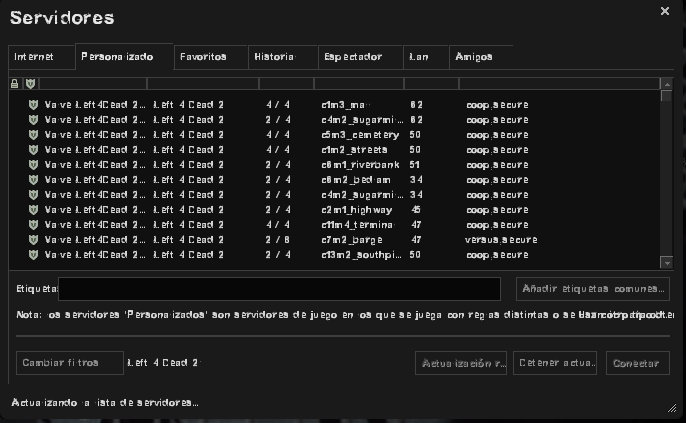The image size is (686, 423).
Task: Click the Conectar button
Action: pos(637,363)
